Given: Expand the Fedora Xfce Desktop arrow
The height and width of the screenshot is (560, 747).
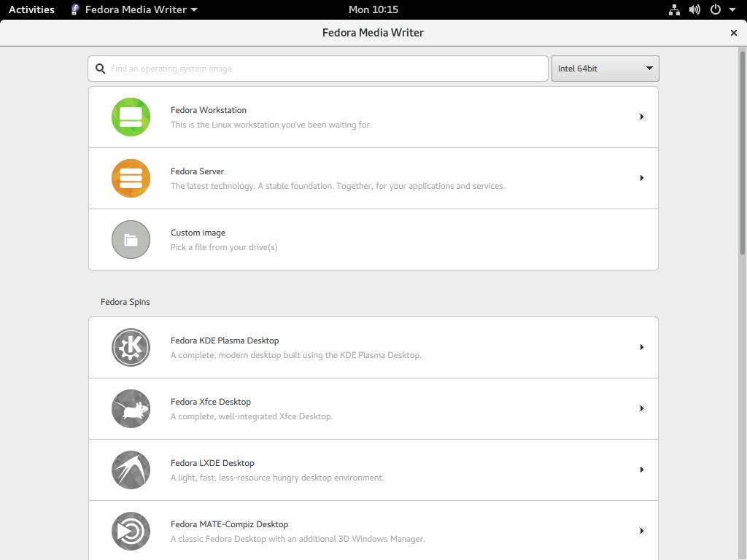Looking at the screenshot, I should (x=642, y=408).
